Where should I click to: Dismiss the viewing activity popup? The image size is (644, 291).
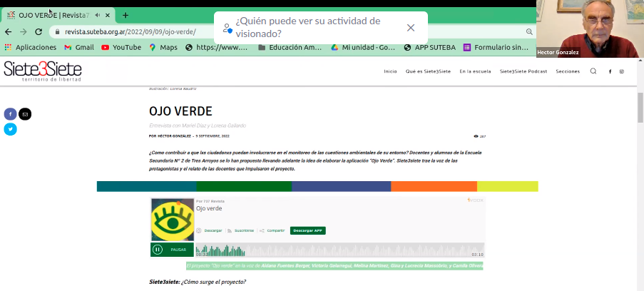(x=411, y=28)
